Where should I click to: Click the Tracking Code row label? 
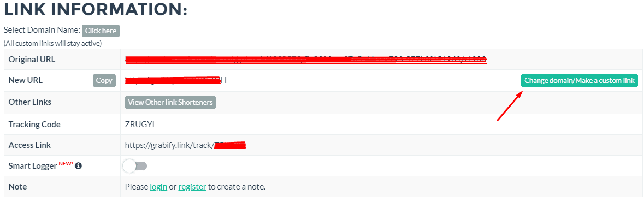(34, 125)
